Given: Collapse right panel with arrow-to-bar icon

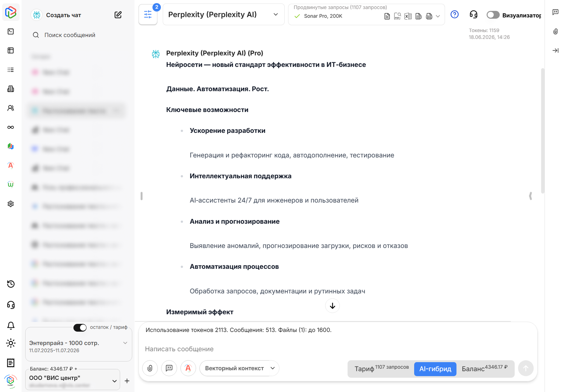Looking at the screenshot, I should click(x=555, y=50).
